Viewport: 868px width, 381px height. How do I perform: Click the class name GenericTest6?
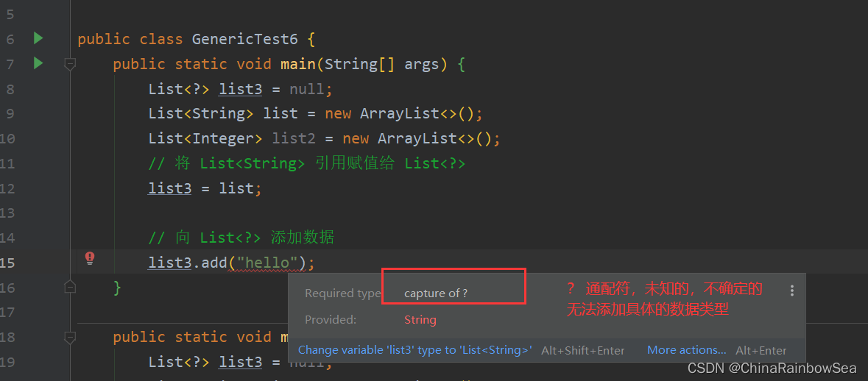pyautogui.click(x=244, y=39)
